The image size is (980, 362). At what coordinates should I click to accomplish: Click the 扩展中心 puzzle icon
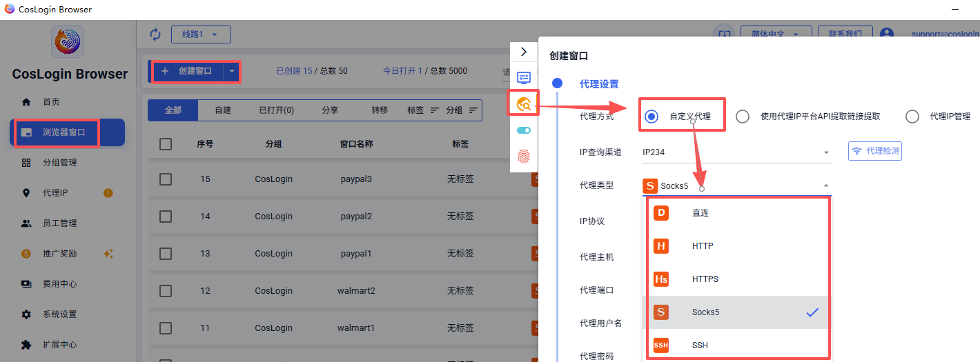(x=26, y=345)
